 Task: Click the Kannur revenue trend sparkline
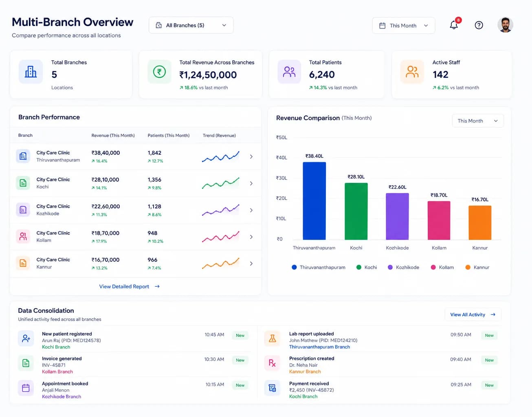tap(220, 263)
